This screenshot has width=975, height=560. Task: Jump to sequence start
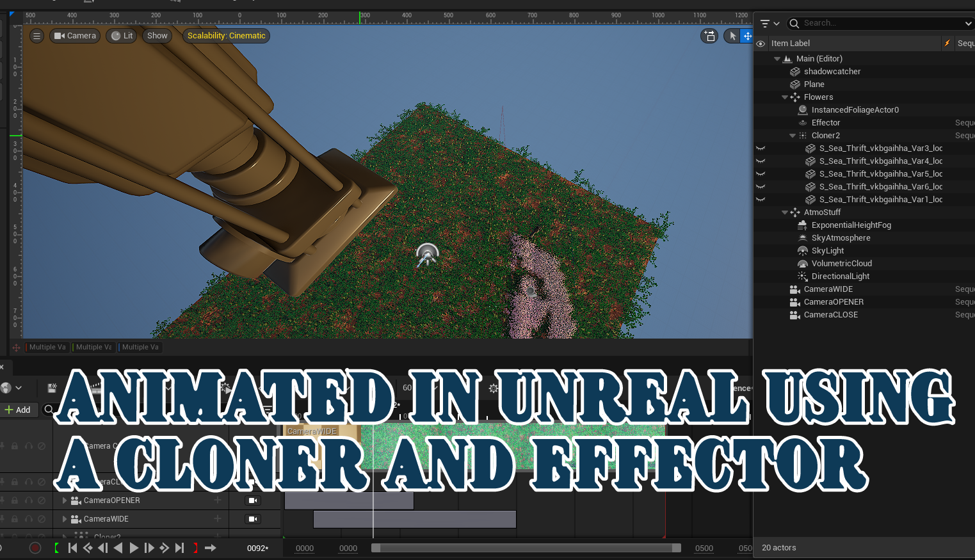72,548
